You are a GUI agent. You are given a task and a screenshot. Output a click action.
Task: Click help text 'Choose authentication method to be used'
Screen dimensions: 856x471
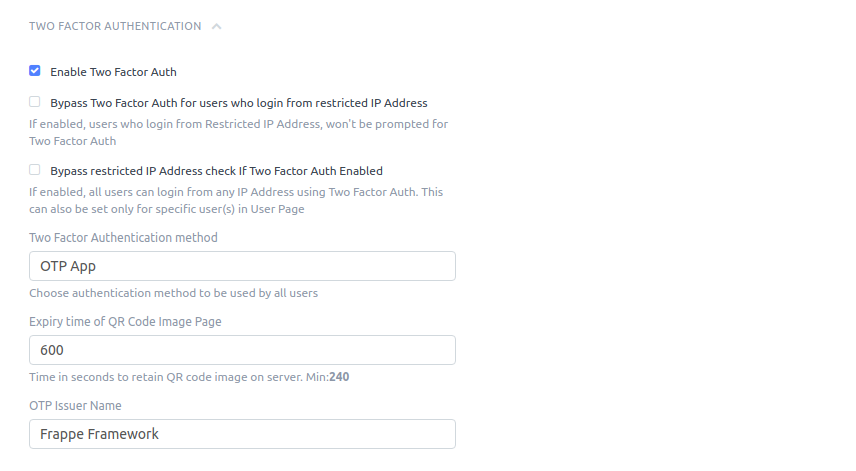174,293
